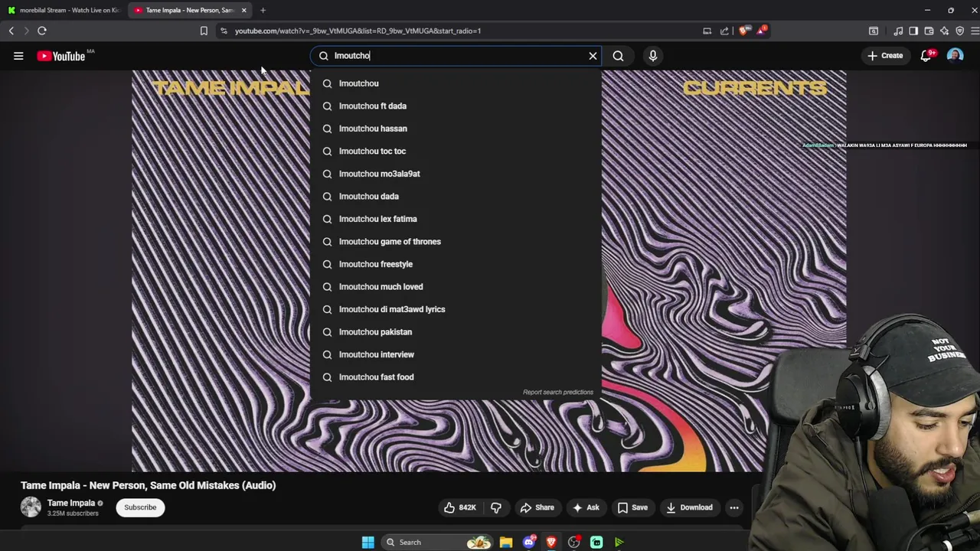This screenshot has height=551, width=980.
Task: Like the video showing 842K likes
Action: [x=459, y=507]
